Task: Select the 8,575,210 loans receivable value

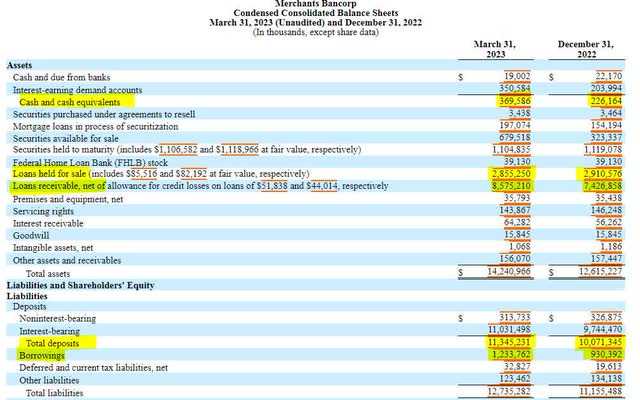Action: click(x=511, y=186)
